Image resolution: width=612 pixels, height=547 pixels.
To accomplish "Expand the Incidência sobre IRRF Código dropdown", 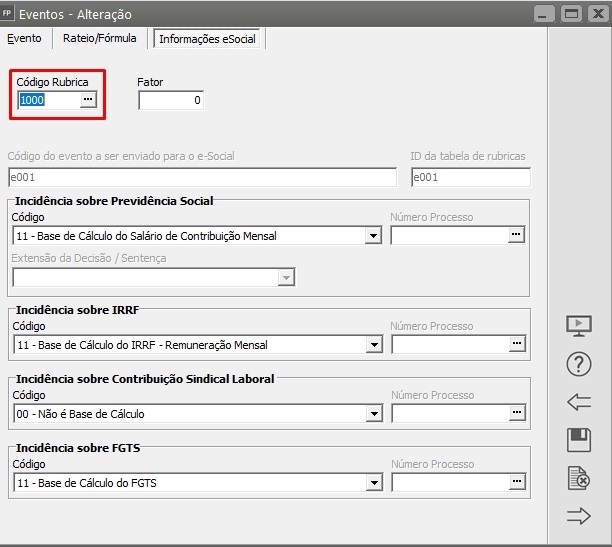I will (374, 345).
